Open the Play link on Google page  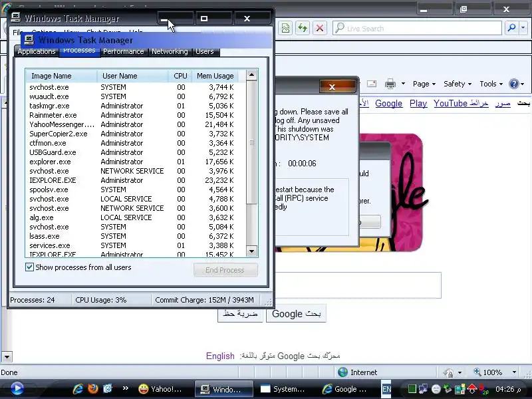coord(418,103)
